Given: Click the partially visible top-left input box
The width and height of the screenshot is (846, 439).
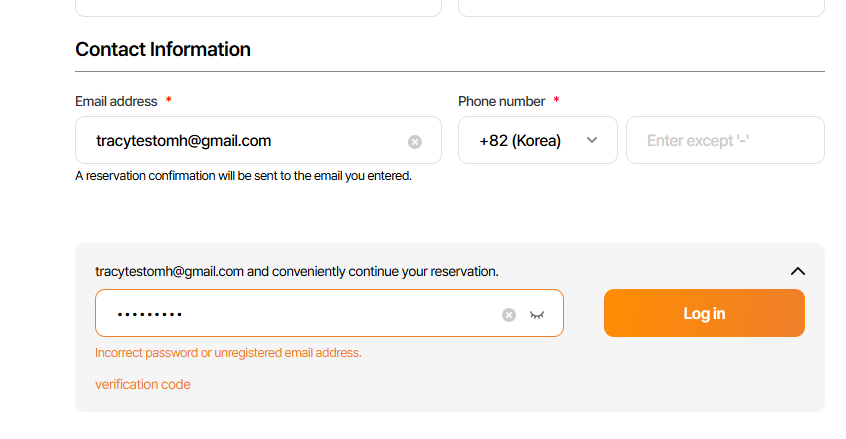Looking at the screenshot, I should 258,7.
